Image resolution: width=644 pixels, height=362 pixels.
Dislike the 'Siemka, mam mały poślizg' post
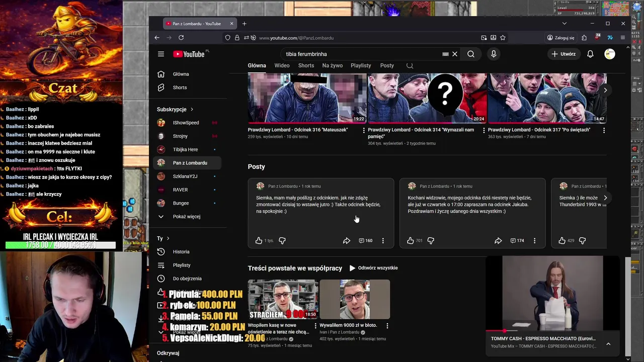tap(282, 241)
